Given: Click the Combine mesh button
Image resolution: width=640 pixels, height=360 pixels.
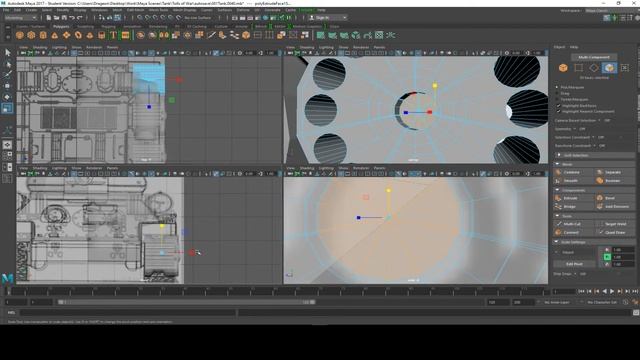Looking at the screenshot, I should click(x=572, y=172).
